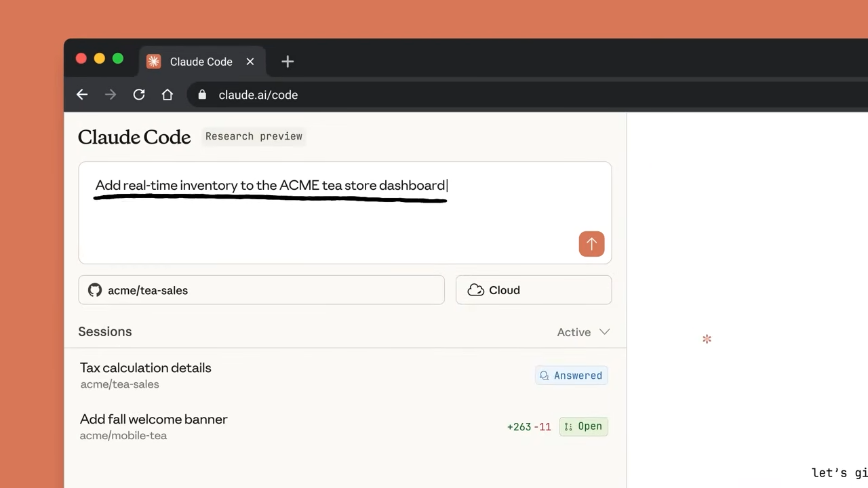This screenshot has height=488, width=868.
Task: Open the acme/tea-sales repository selector
Action: coord(261,290)
